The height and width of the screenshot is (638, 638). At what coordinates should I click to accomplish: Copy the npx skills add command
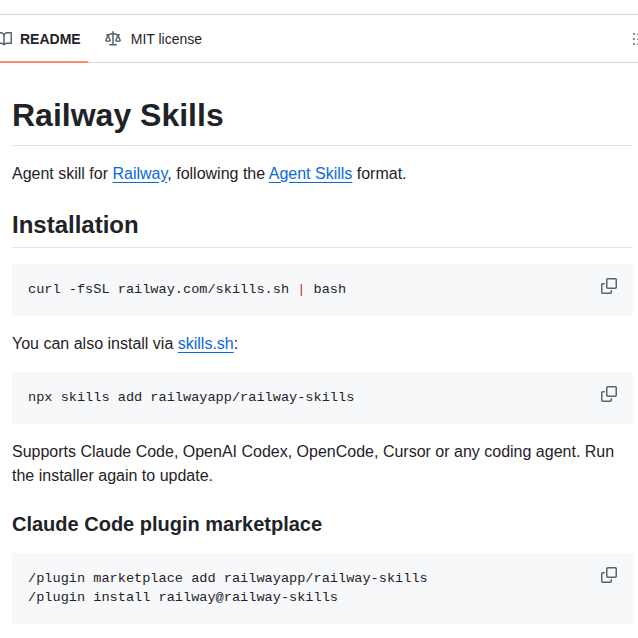click(x=609, y=394)
